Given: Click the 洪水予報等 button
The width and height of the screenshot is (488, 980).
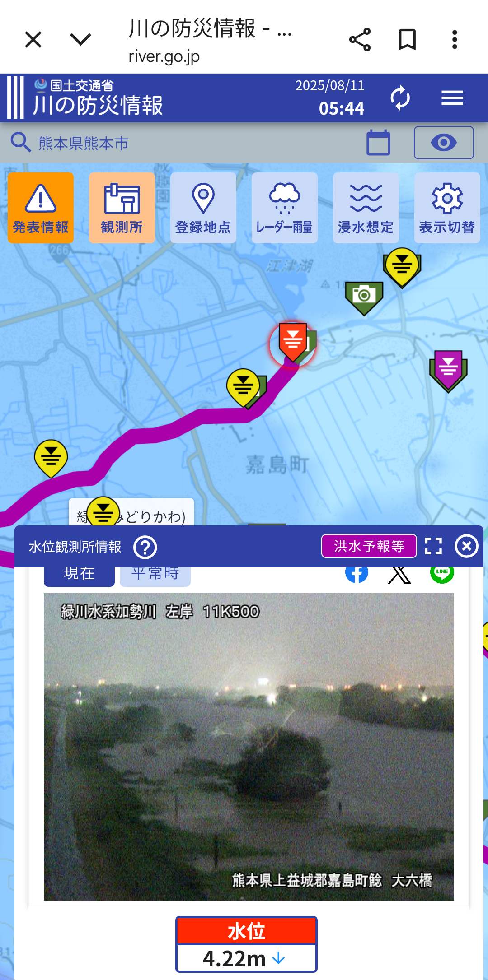Looking at the screenshot, I should [369, 546].
